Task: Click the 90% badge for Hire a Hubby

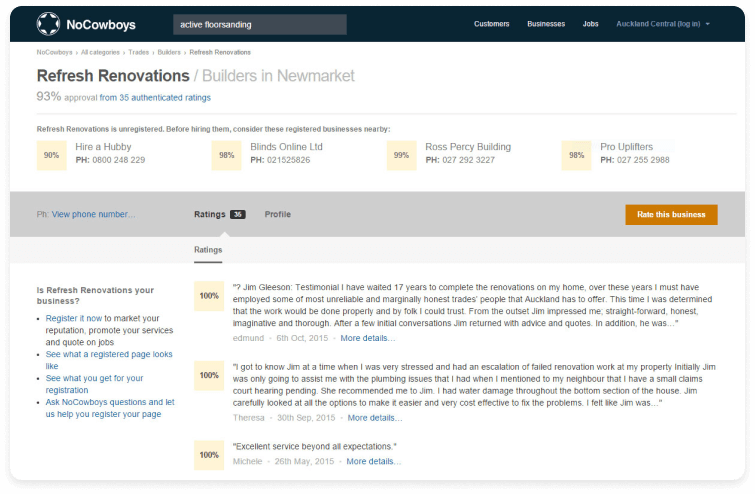Action: click(52, 155)
